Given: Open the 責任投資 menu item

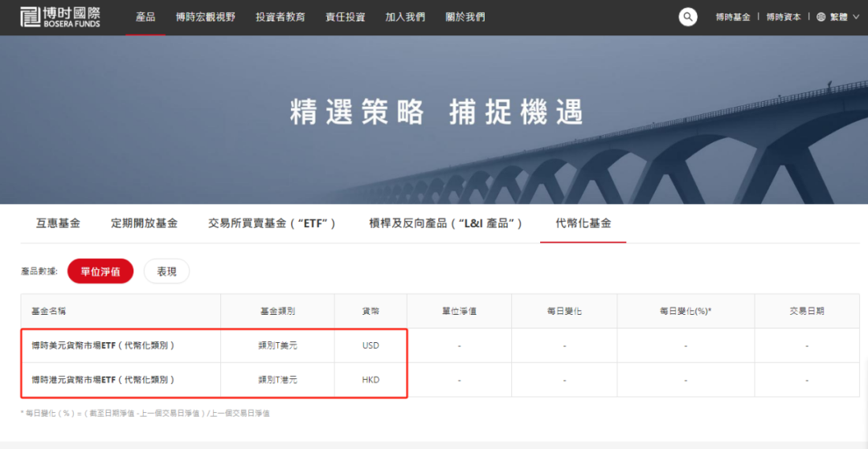Looking at the screenshot, I should tap(345, 17).
